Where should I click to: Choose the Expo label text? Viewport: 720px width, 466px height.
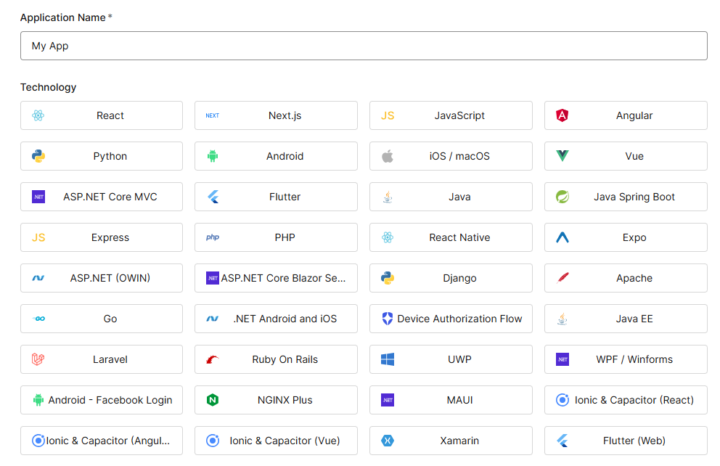[x=634, y=237]
